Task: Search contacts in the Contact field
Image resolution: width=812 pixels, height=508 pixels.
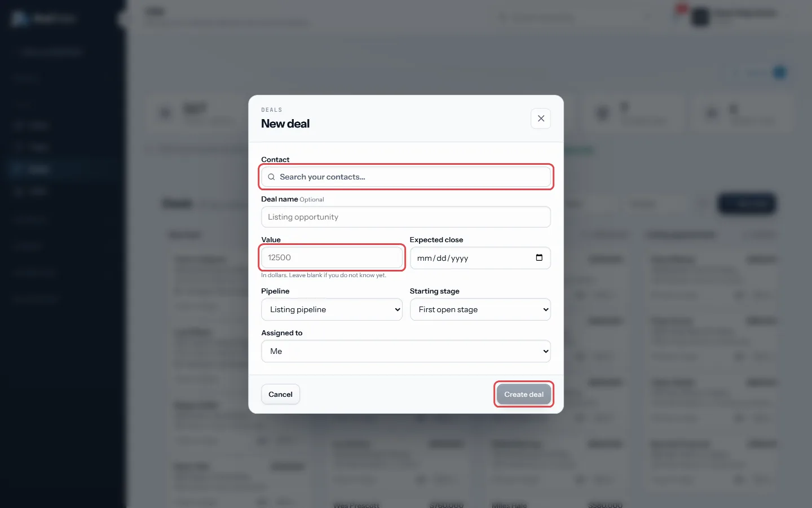Action: pyautogui.click(x=406, y=177)
